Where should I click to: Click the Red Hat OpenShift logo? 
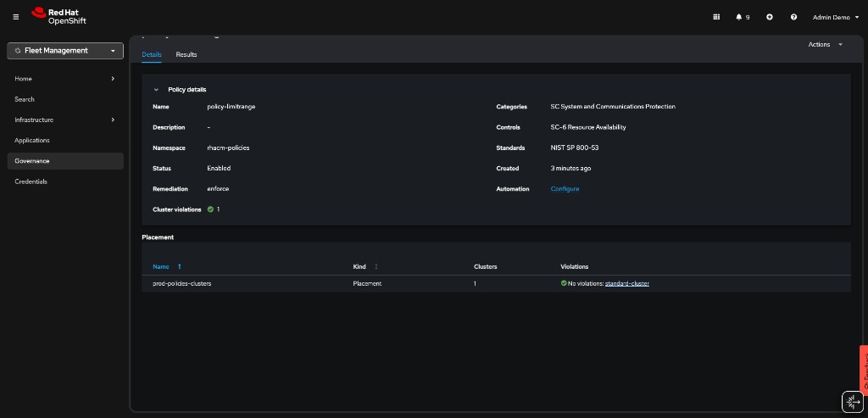pos(58,16)
